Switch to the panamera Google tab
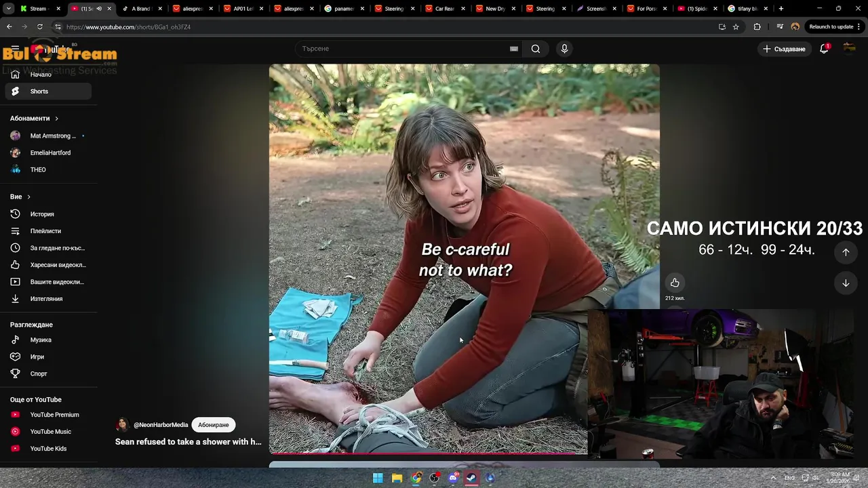Image resolution: width=868 pixels, height=488 pixels. tap(344, 9)
